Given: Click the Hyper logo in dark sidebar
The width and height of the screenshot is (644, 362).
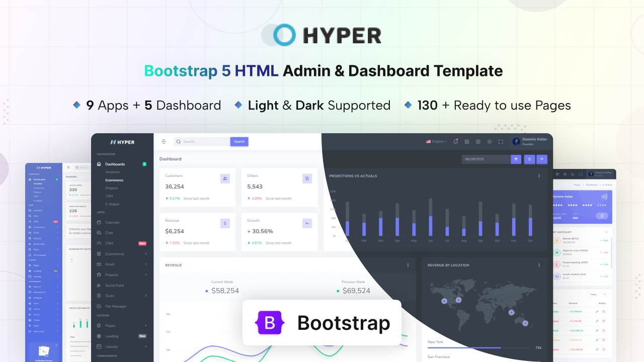Looking at the screenshot, I should [x=122, y=142].
